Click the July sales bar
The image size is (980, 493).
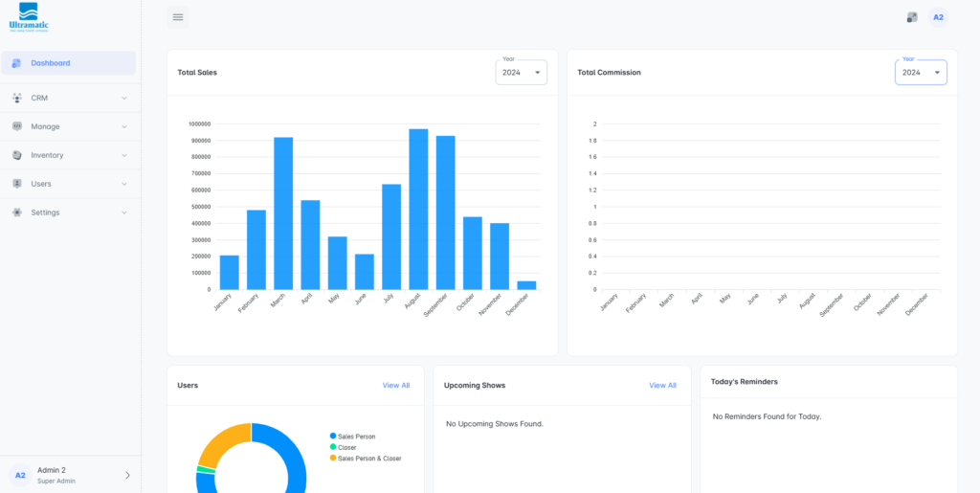click(x=391, y=236)
